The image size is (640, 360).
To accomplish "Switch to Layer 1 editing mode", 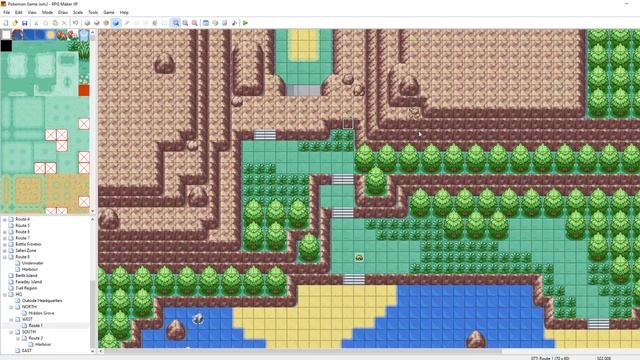I will point(87,23).
